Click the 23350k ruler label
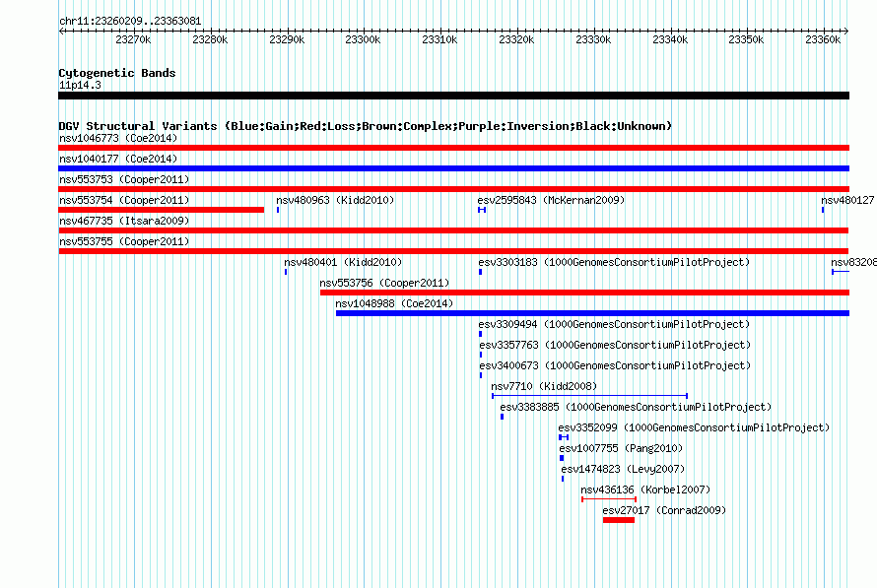This screenshot has width=877, height=588. pos(746,39)
